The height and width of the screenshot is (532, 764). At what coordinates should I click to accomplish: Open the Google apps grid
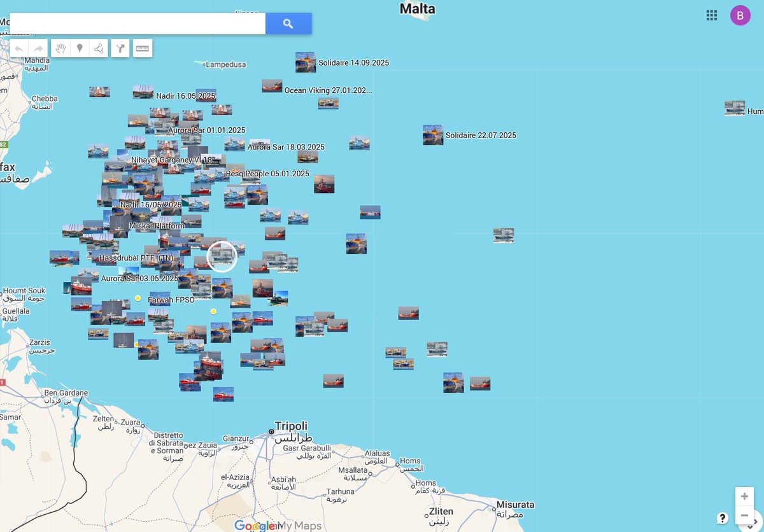click(x=712, y=15)
